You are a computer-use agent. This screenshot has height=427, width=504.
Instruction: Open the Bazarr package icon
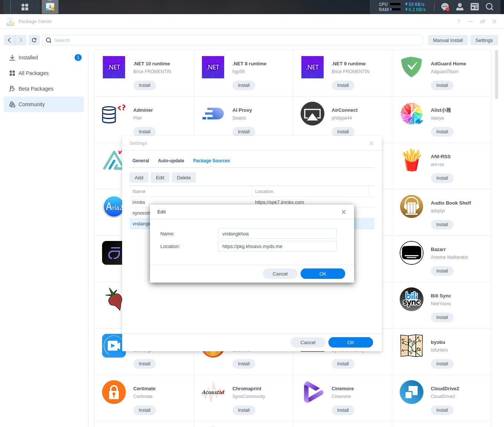click(412, 253)
